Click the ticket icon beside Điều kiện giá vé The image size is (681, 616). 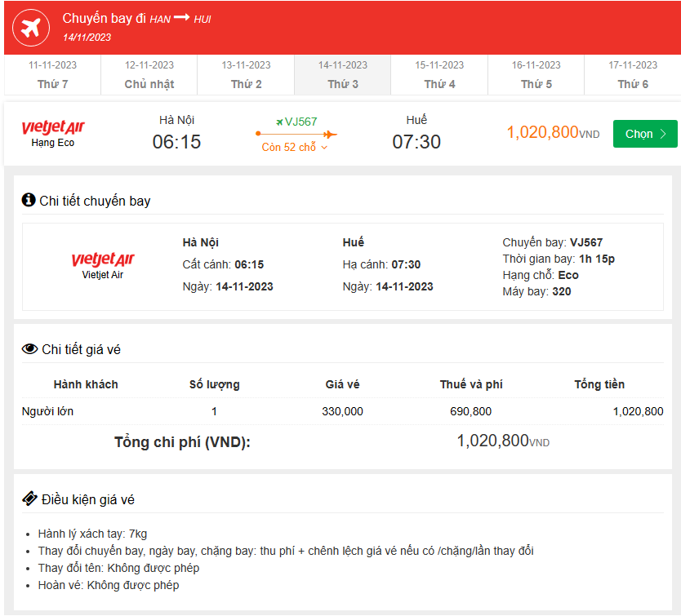[29, 499]
